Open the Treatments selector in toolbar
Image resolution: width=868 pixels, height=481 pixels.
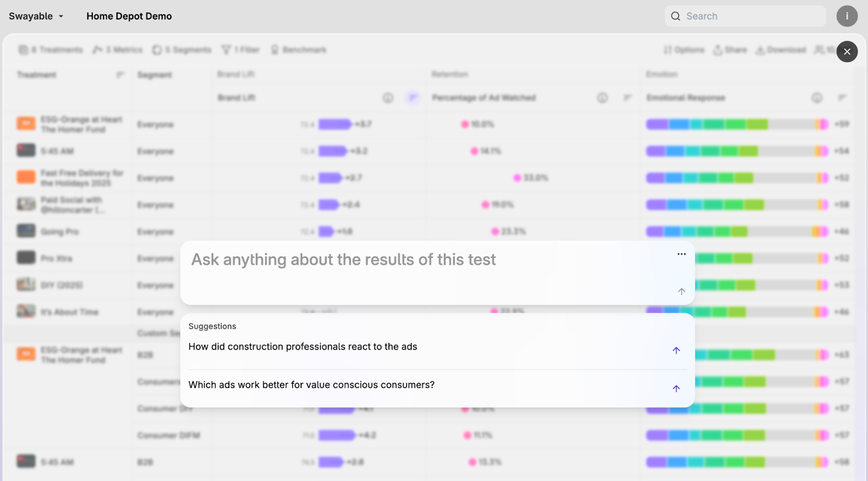click(51, 50)
